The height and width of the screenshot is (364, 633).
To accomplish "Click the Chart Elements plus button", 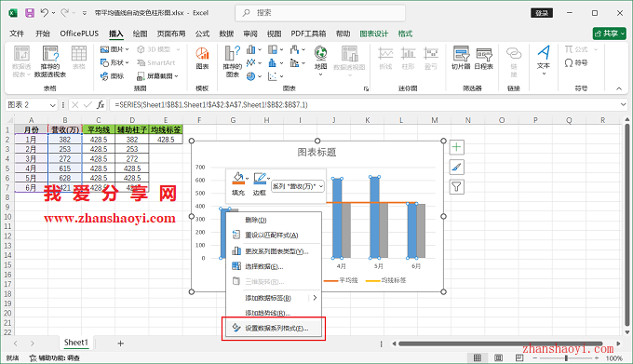I will click(x=456, y=147).
